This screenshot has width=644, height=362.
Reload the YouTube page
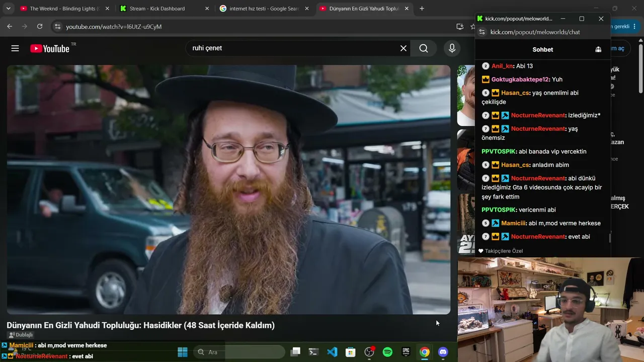[40, 26]
